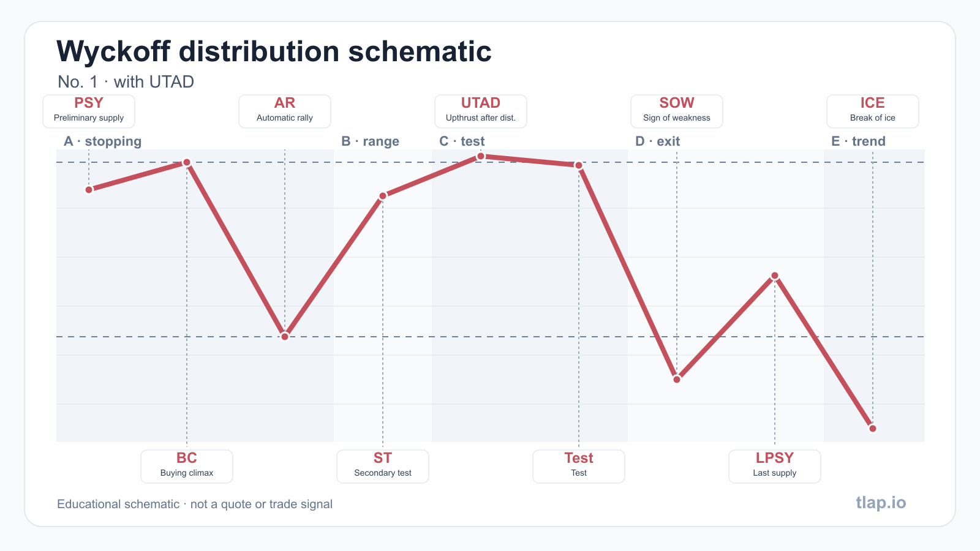Click the LPSY Last supply label
Screen dimensions: 980x551
(775, 467)
